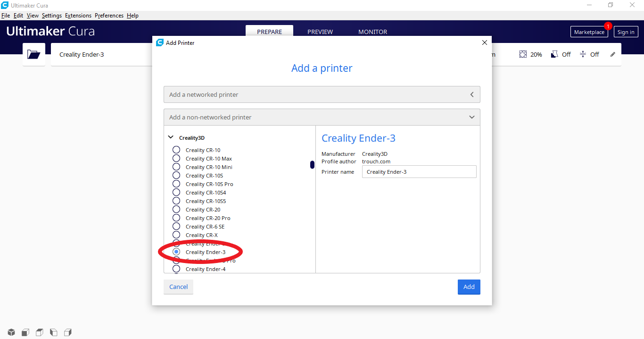The width and height of the screenshot is (644, 339).
Task: Click the Add button
Action: 469,287
